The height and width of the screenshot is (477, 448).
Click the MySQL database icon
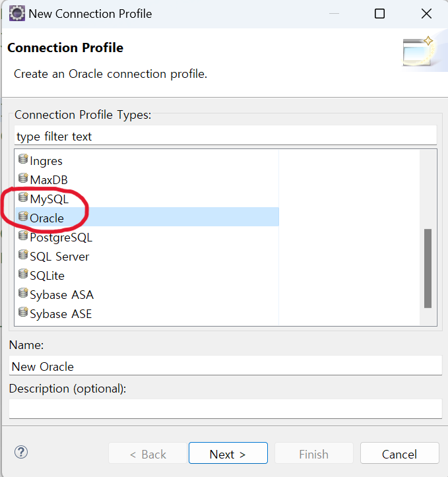pos(23,197)
